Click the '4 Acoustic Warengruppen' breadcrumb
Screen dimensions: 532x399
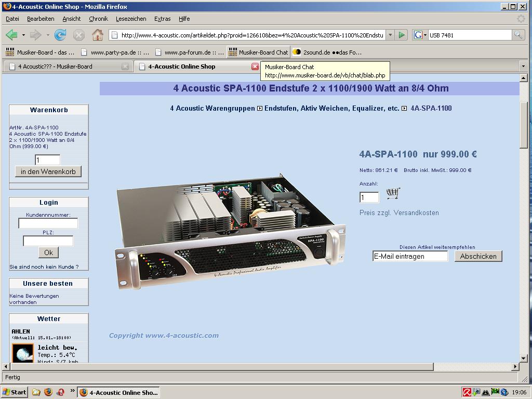pyautogui.click(x=212, y=108)
